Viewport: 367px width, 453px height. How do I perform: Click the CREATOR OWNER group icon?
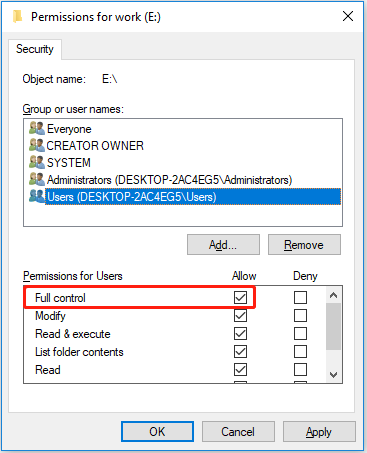click(37, 145)
